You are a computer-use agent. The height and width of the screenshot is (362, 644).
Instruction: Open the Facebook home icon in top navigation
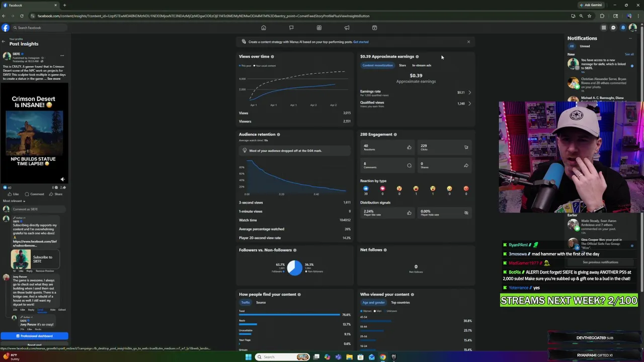(x=263, y=28)
